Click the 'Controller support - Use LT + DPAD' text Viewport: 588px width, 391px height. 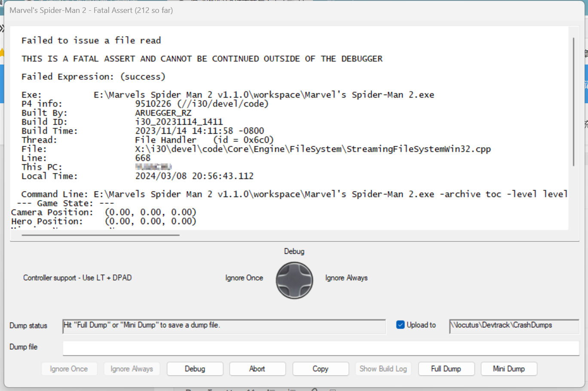[77, 278]
